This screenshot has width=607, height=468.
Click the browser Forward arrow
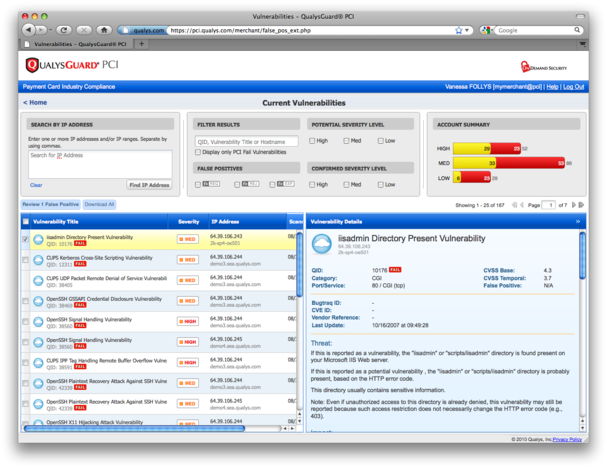[x=41, y=30]
